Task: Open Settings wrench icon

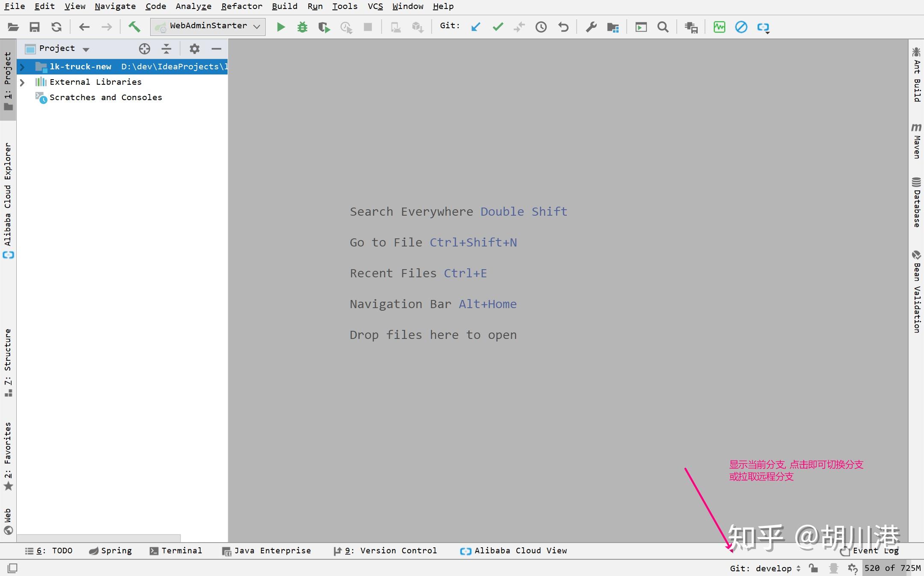Action: tap(591, 27)
